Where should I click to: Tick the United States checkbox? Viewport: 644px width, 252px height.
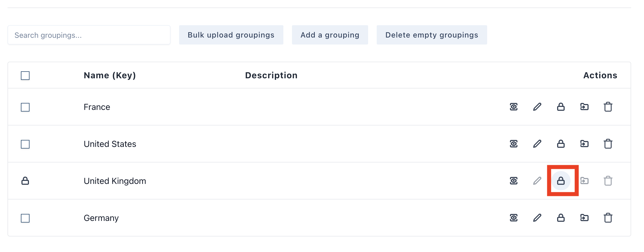pos(25,144)
